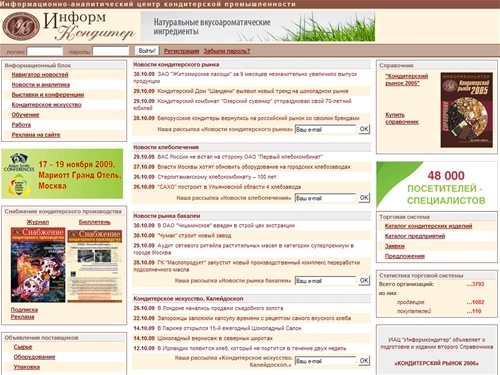Open Кондитерский рынок 2006 announcement
Image resolution: width=500 pixels, height=375 pixels.
(x=436, y=363)
